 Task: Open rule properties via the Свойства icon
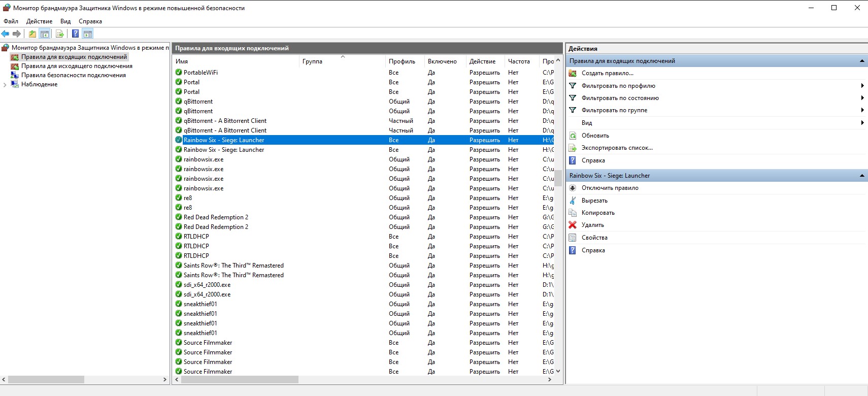(573, 238)
